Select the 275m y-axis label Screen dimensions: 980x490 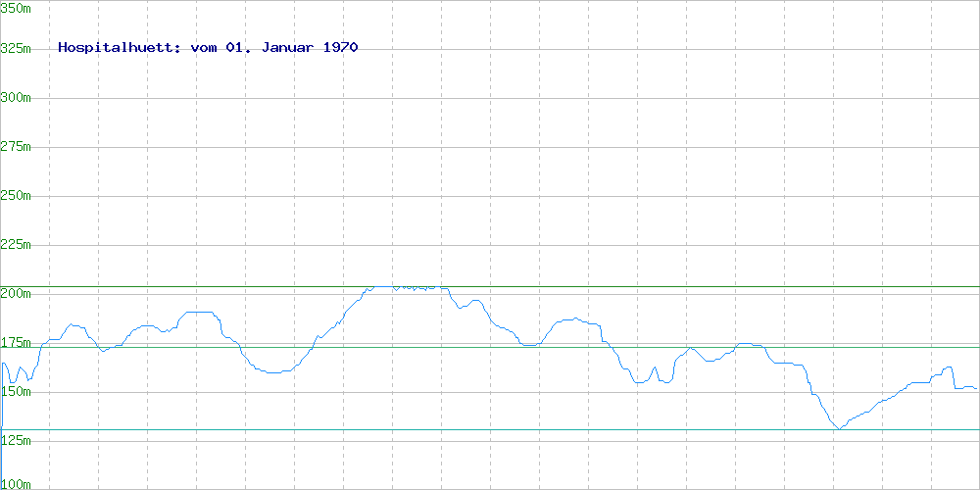click(16, 146)
